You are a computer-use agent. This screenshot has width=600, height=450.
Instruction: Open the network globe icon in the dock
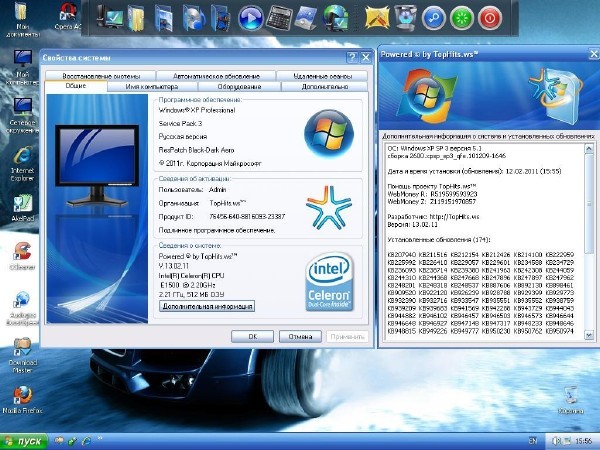[336, 18]
